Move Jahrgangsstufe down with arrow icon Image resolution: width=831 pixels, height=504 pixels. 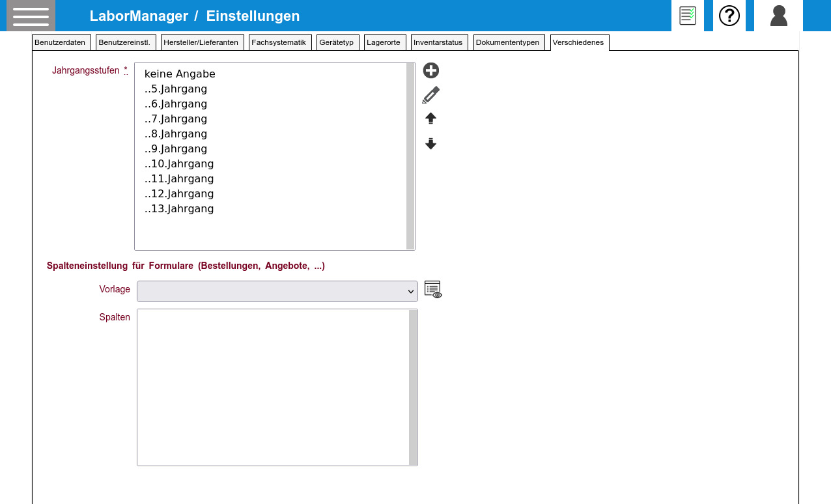(430, 143)
